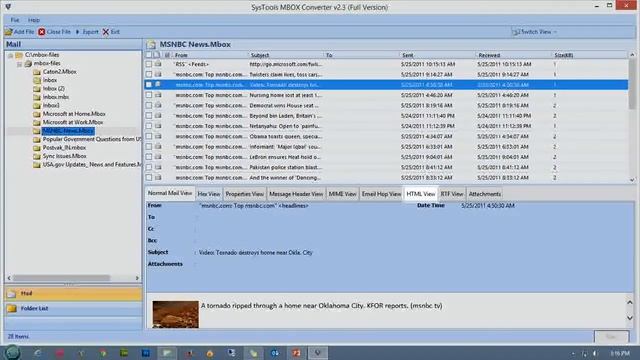This screenshot has height=360, width=640.
Task: Click the Export toolbar button
Action: [87, 32]
